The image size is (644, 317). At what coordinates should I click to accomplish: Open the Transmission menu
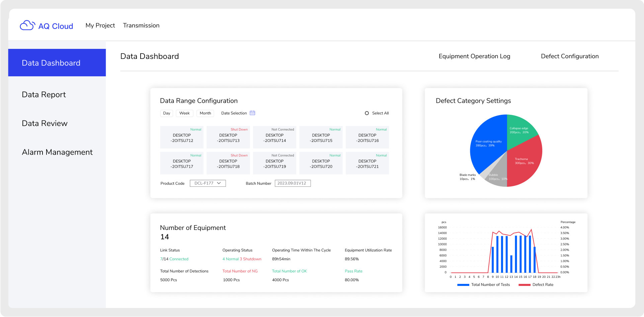coord(141,25)
